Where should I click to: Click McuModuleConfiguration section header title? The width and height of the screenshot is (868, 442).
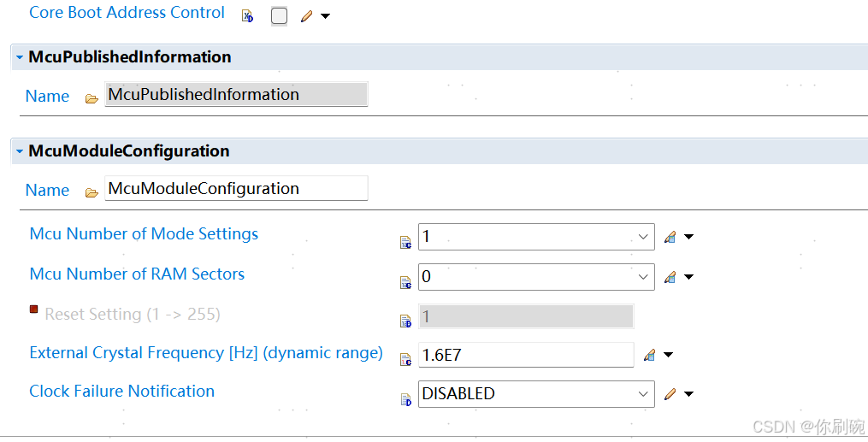click(x=129, y=151)
